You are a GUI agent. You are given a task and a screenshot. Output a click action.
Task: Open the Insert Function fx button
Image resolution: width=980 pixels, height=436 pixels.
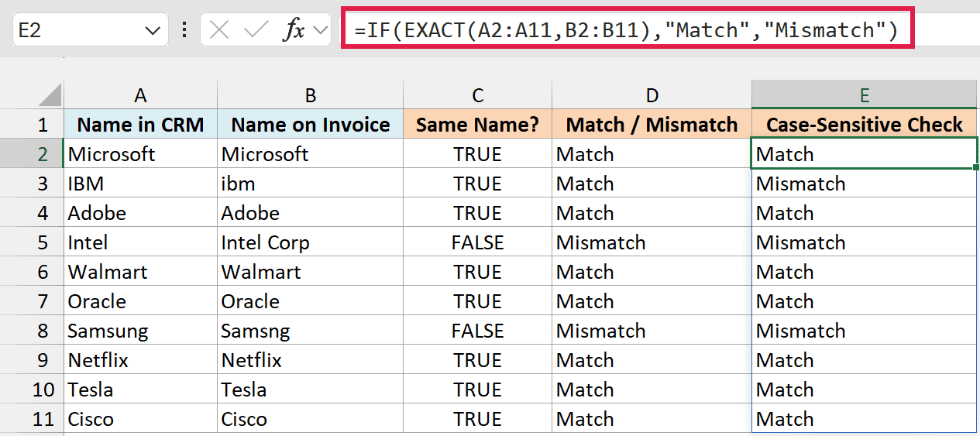pos(293,30)
